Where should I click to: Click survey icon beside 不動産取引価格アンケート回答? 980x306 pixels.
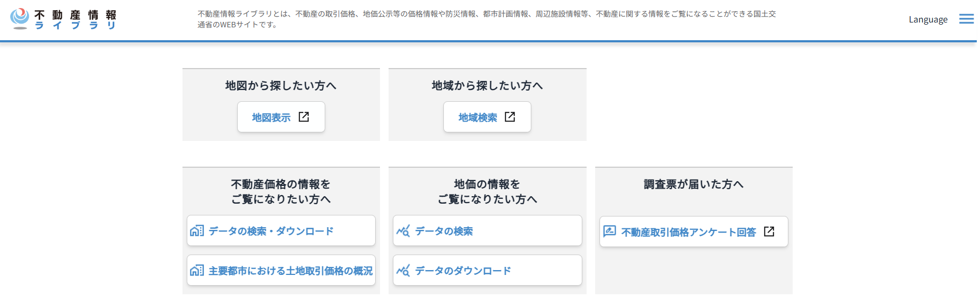[x=610, y=232]
